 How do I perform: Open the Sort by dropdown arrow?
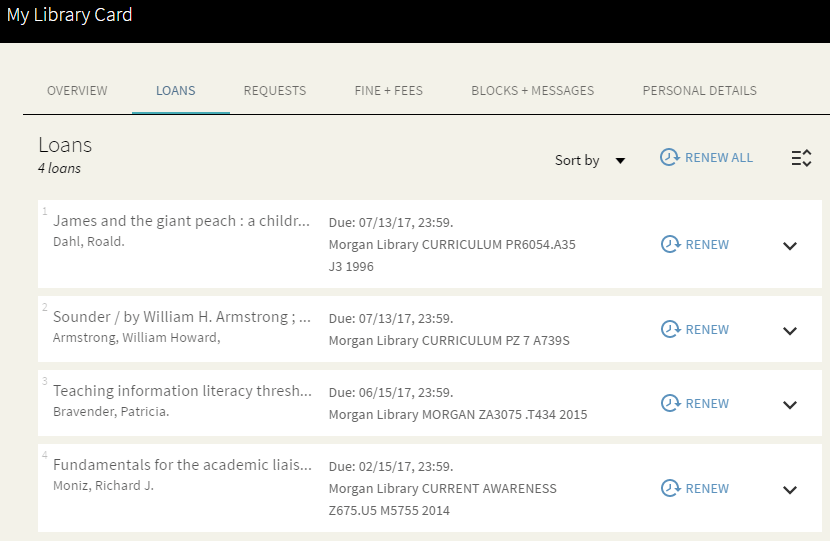coord(620,160)
